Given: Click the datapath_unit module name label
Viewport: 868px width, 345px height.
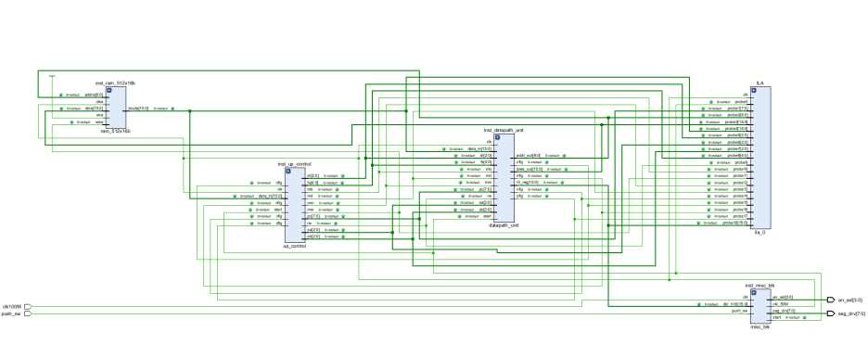Looking at the screenshot, I should (504, 226).
